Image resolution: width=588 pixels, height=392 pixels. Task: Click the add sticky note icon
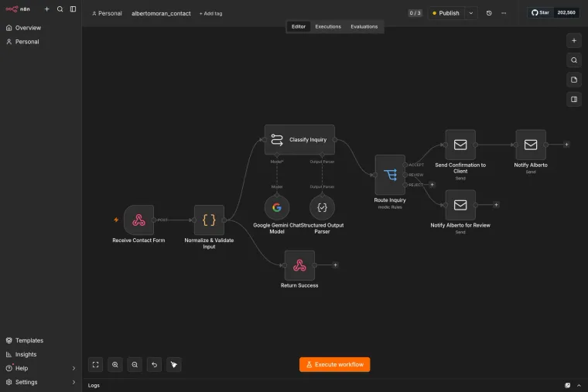coord(574,80)
